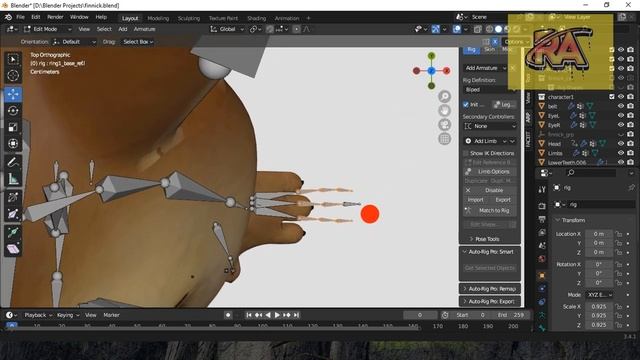Image resolution: width=640 pixels, height=360 pixels.
Task: Open the Add Armature dropdown
Action: click(x=486, y=68)
